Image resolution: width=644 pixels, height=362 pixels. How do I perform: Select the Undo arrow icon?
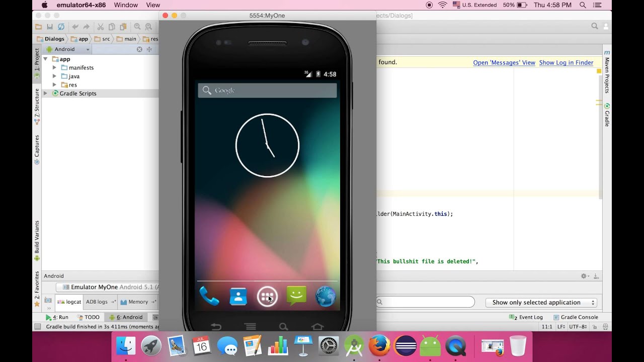click(75, 26)
